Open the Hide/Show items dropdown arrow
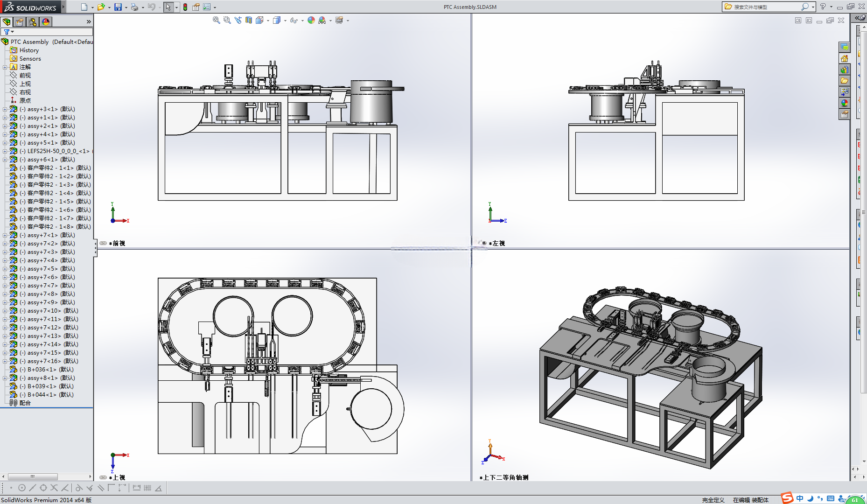The image size is (867, 504). 302,21
